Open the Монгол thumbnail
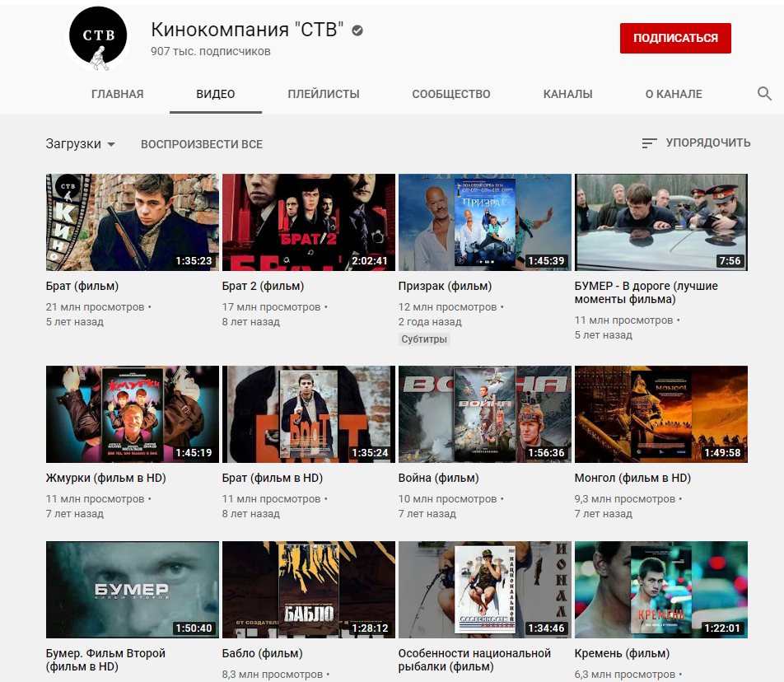Viewport: 784px width, 682px height. pos(661,414)
